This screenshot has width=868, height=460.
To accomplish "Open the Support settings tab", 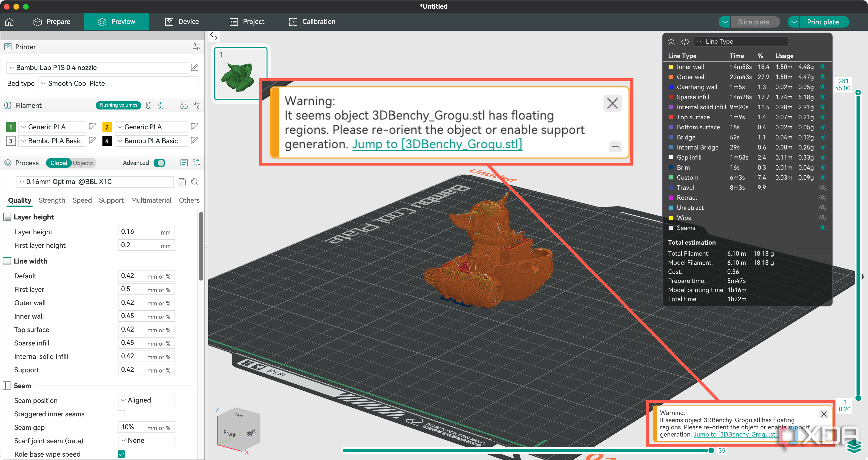I will point(111,200).
